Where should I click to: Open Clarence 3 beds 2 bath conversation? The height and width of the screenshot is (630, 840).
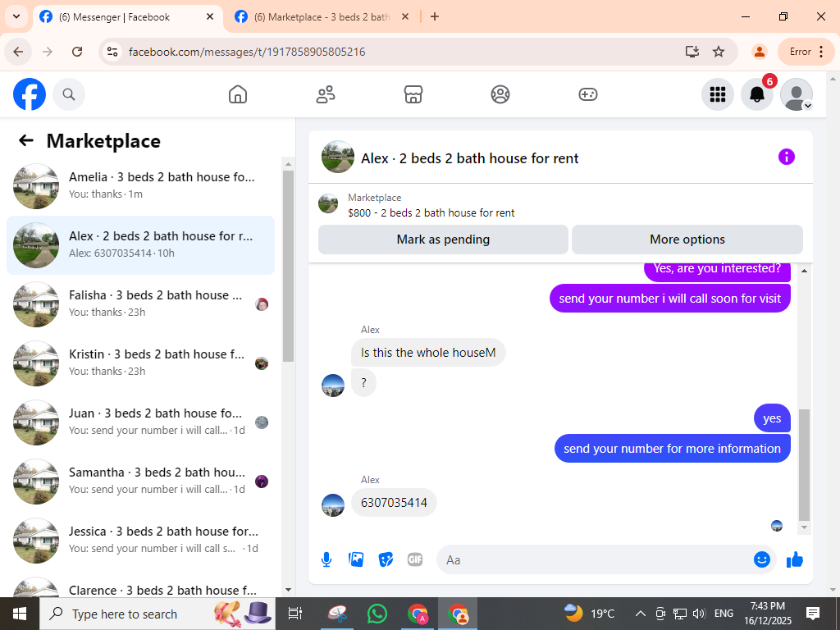140,587
